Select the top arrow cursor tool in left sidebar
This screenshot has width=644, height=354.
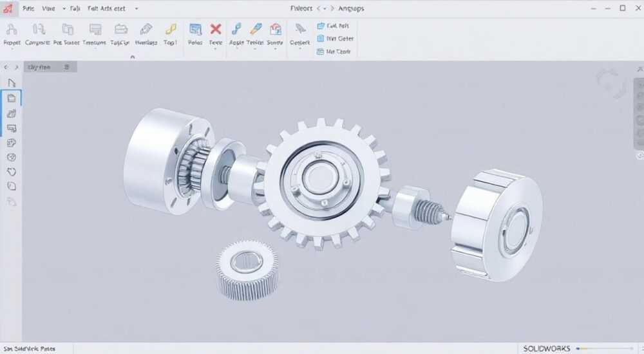(12, 83)
